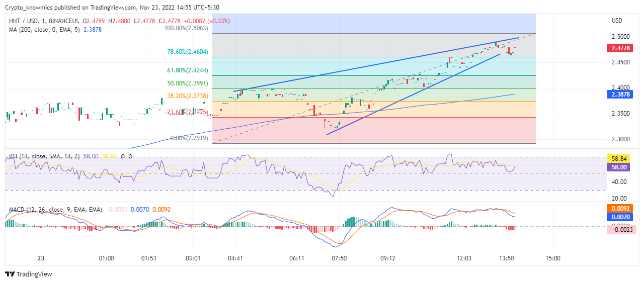The width and height of the screenshot is (644, 283).
Task: Click the TradingView logo at bottom left
Action: (28, 274)
